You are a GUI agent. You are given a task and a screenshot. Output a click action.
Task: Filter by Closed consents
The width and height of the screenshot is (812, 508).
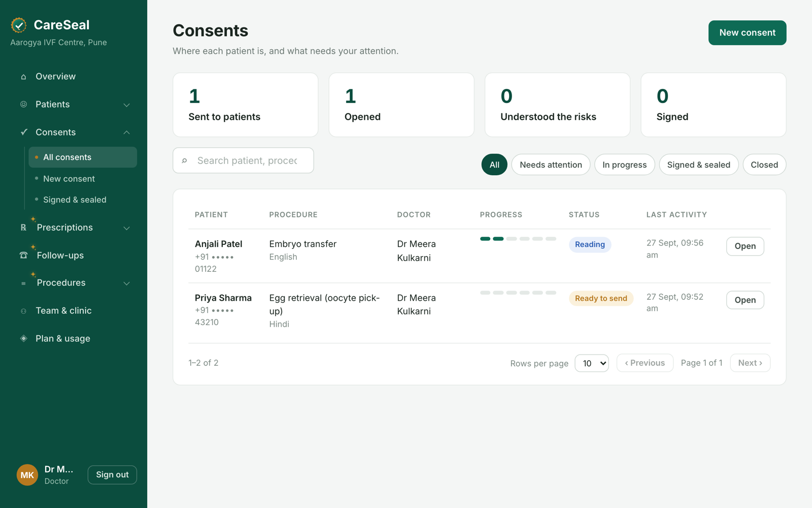[764, 165]
